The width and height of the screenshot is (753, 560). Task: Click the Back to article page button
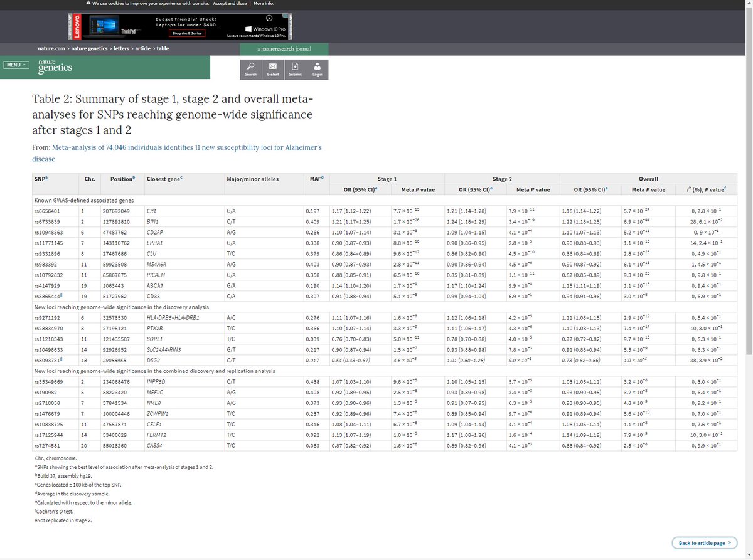coord(704,543)
